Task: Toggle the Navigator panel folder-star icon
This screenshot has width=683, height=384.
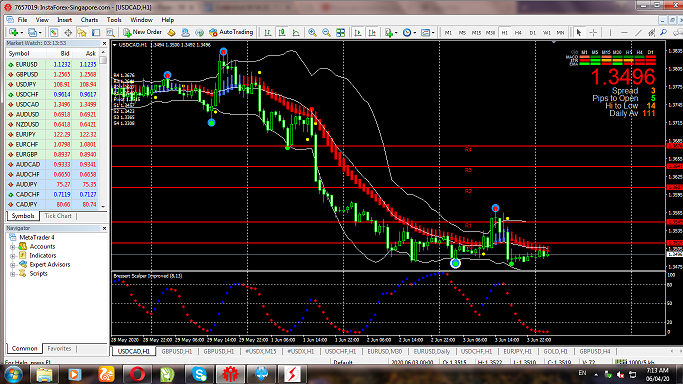Action: click(x=82, y=33)
